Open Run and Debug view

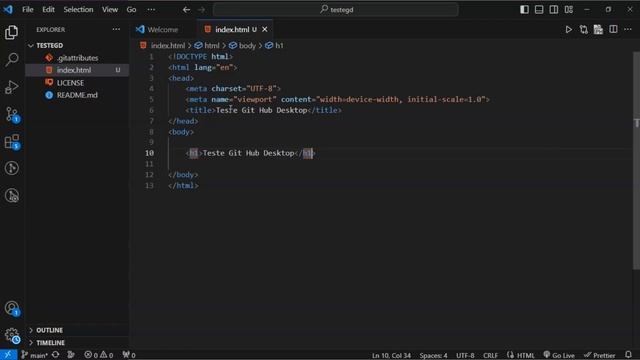point(11,87)
